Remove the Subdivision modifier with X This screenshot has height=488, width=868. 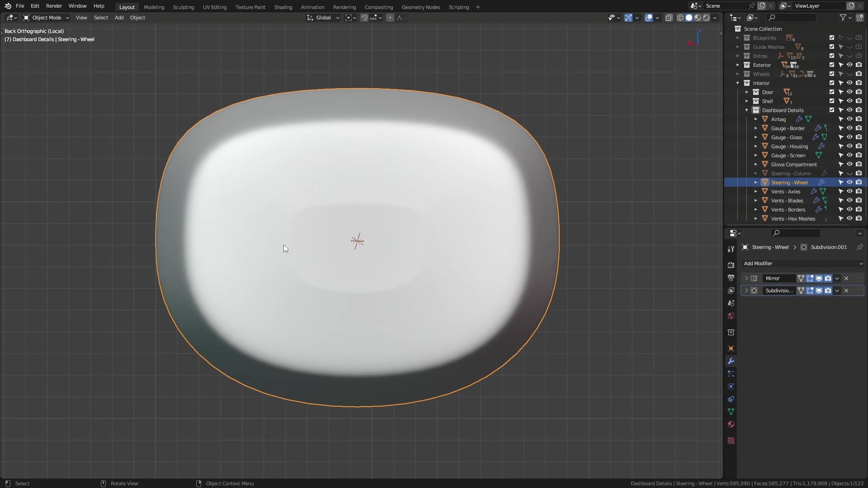(x=846, y=291)
